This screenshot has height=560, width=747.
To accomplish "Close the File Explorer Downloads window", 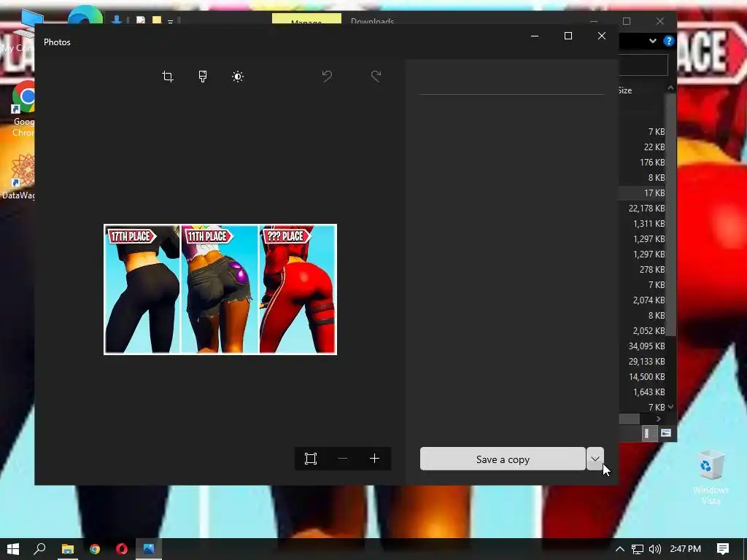I will pyautogui.click(x=659, y=21).
